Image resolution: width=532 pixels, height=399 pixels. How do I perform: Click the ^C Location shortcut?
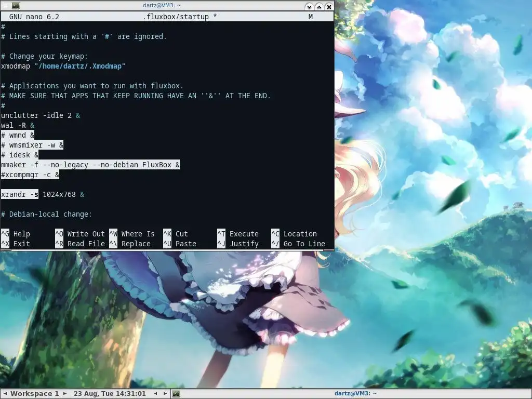coord(294,234)
